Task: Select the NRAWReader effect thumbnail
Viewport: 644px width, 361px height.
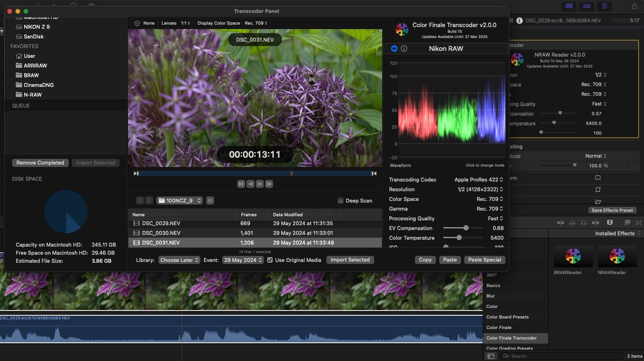Action: pos(617,256)
